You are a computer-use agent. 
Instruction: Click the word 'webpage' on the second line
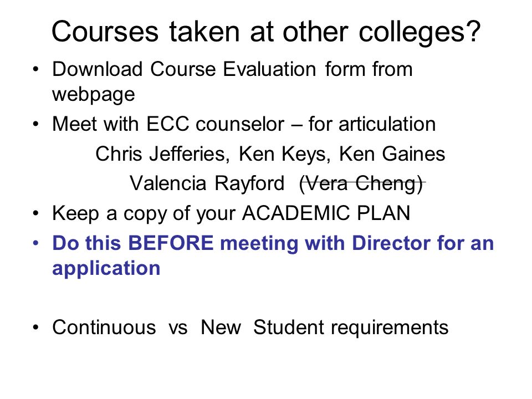[x=93, y=94]
